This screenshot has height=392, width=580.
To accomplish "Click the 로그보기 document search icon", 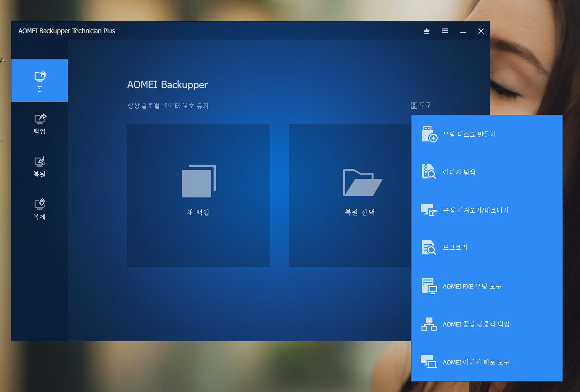I will 429,248.
